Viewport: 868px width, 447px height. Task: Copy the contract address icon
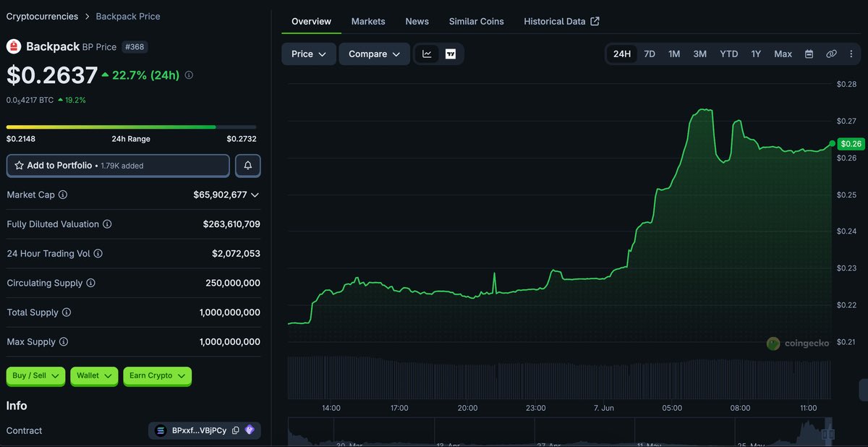coord(236,430)
